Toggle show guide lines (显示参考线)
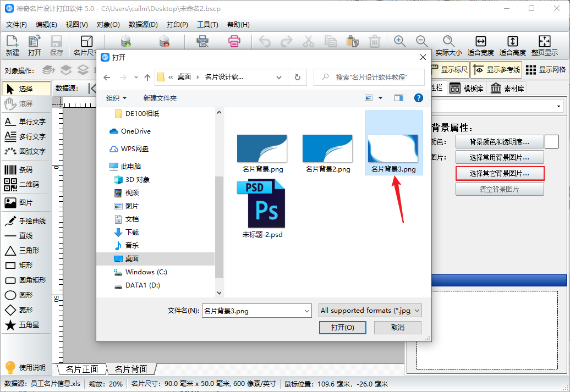The width and height of the screenshot is (570, 392). (x=496, y=70)
